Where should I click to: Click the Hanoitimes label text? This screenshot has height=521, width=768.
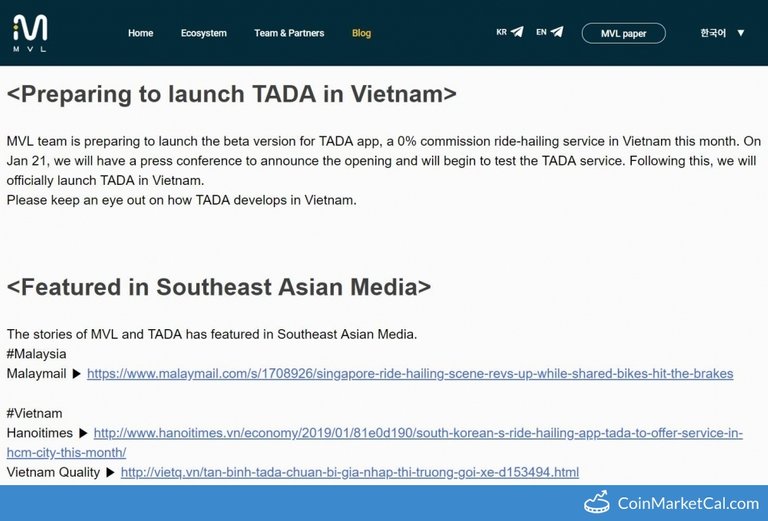click(40, 433)
